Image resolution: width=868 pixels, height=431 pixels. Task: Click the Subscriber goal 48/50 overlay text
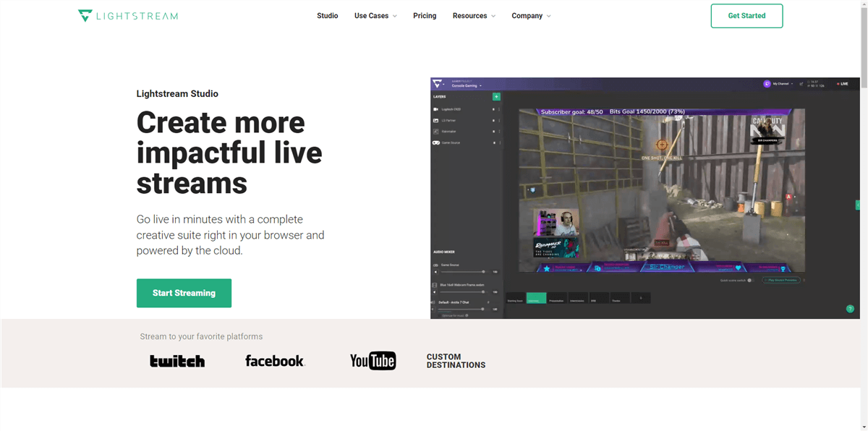[x=572, y=112]
